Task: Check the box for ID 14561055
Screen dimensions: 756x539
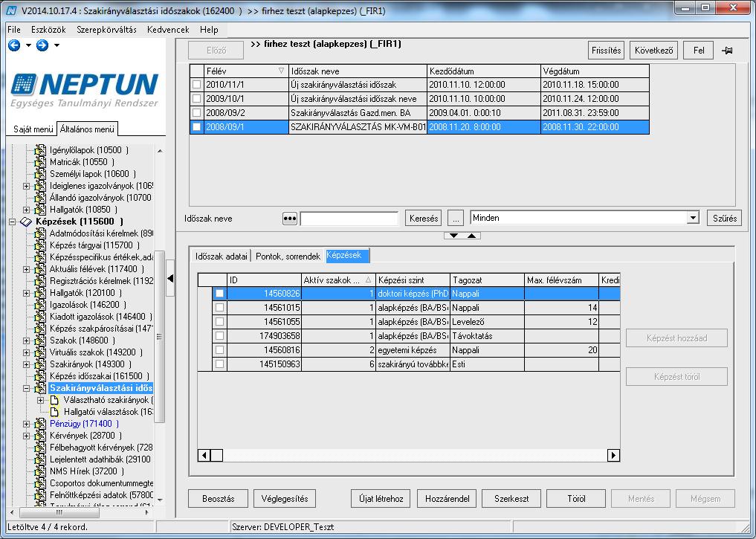Action: click(220, 322)
